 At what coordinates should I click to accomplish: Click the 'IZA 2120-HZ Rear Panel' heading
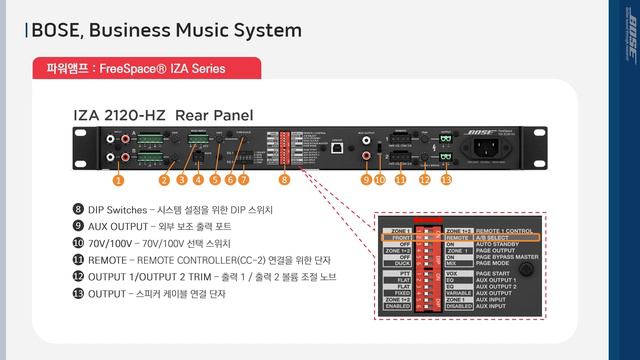pos(163,116)
